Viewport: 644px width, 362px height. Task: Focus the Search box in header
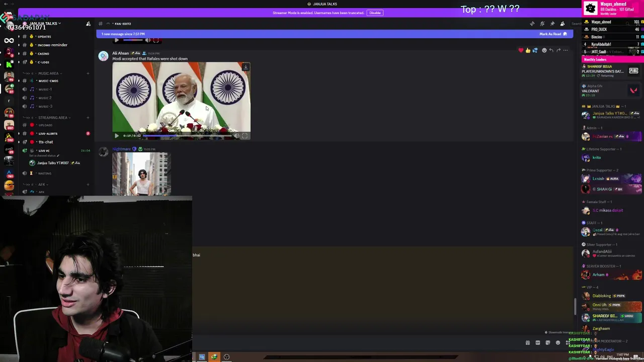(577, 24)
